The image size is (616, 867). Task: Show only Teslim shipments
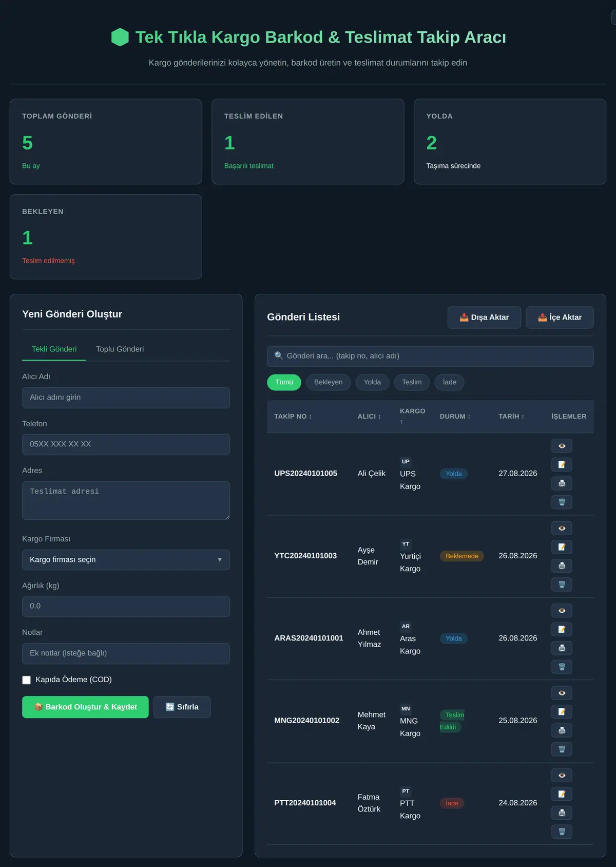(412, 382)
